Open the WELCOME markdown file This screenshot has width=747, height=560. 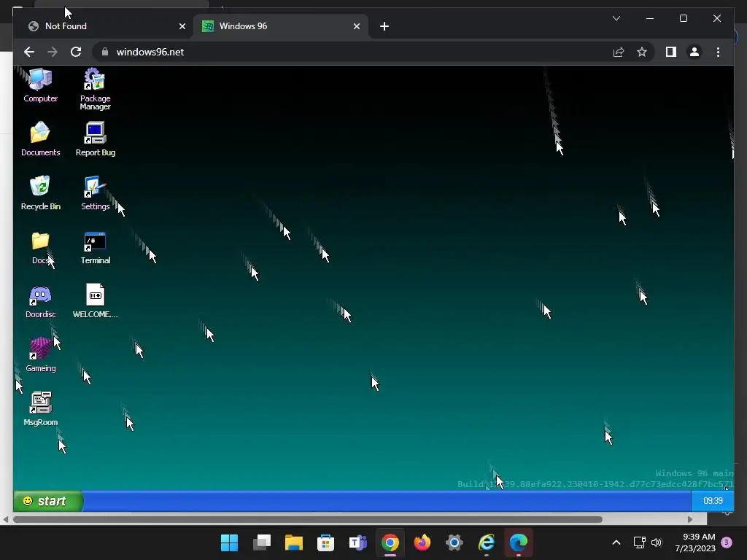point(96,301)
